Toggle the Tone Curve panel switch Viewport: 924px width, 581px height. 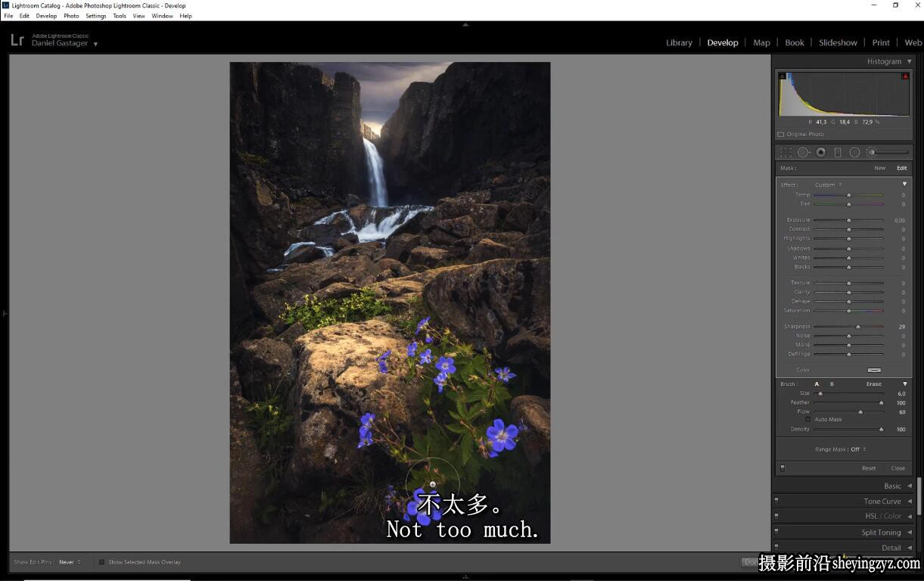(776, 501)
